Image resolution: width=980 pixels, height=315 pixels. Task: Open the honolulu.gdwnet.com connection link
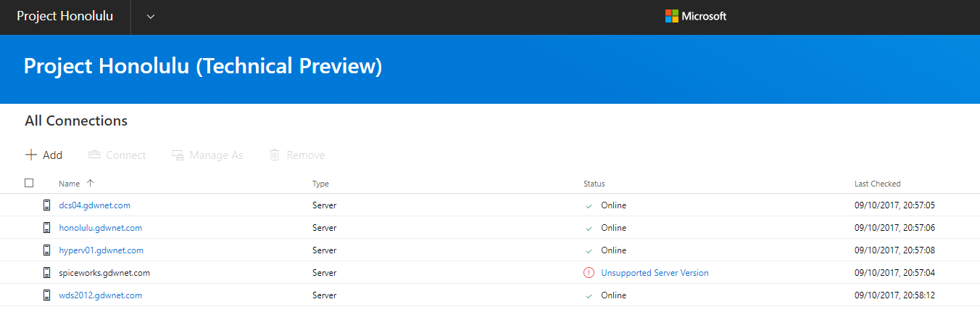pos(101,228)
